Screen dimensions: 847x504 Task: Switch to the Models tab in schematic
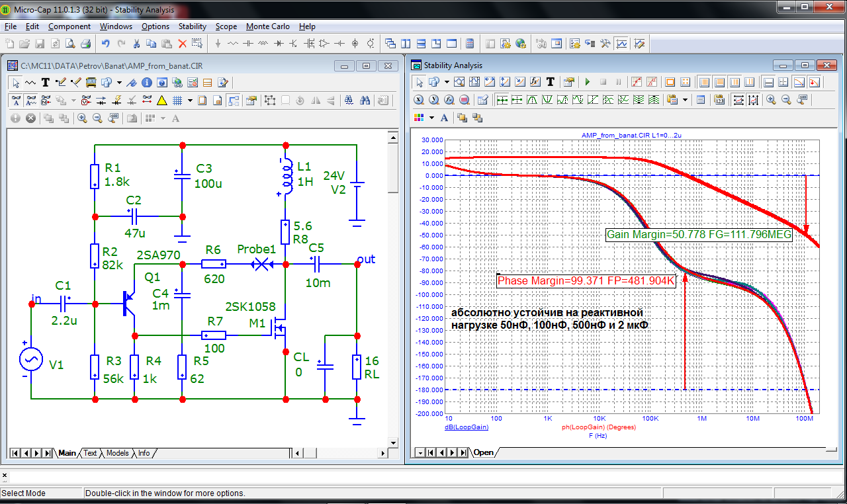pos(117,453)
